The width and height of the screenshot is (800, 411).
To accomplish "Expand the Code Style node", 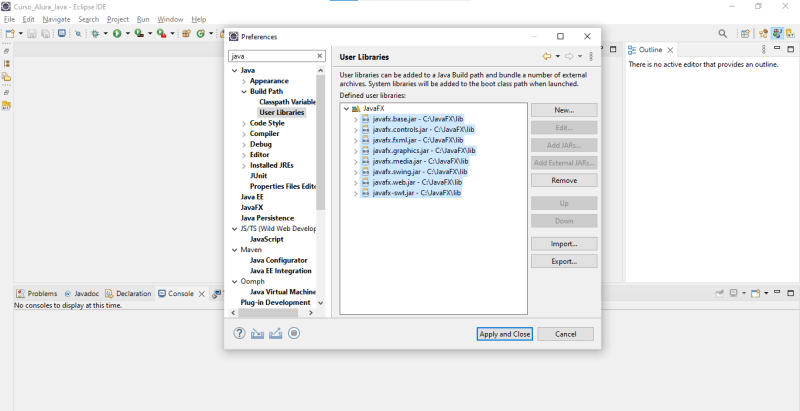I will click(244, 123).
